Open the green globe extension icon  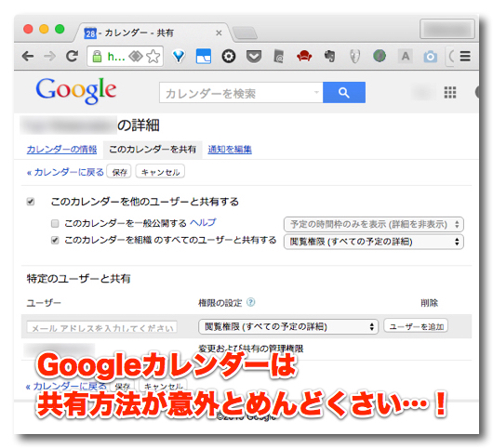tap(380, 56)
